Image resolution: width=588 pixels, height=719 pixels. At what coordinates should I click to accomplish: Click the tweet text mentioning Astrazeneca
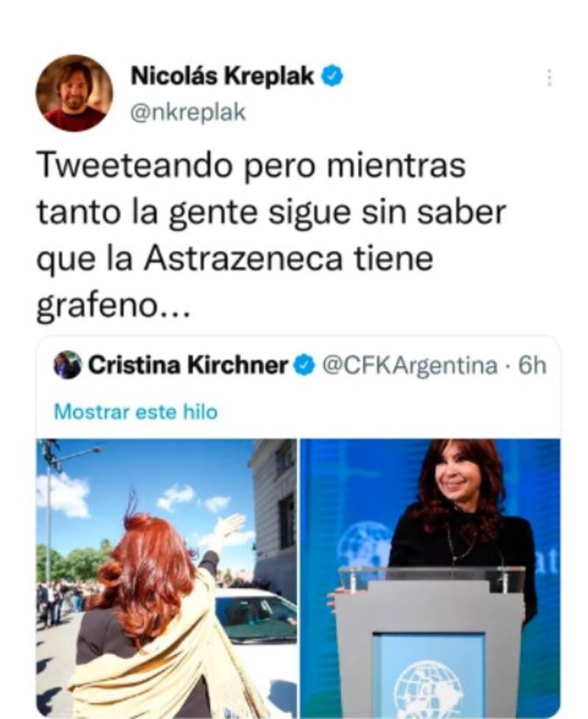pyautogui.click(x=271, y=237)
